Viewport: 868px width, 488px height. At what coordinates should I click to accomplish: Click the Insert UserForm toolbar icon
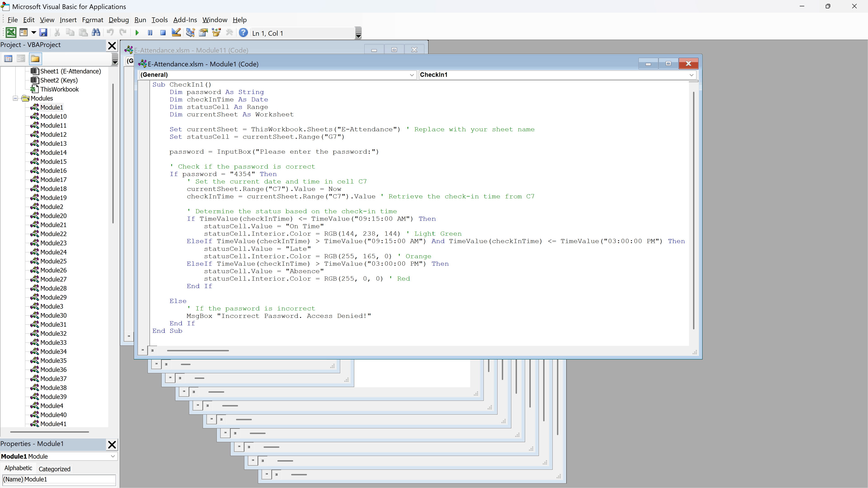click(24, 33)
